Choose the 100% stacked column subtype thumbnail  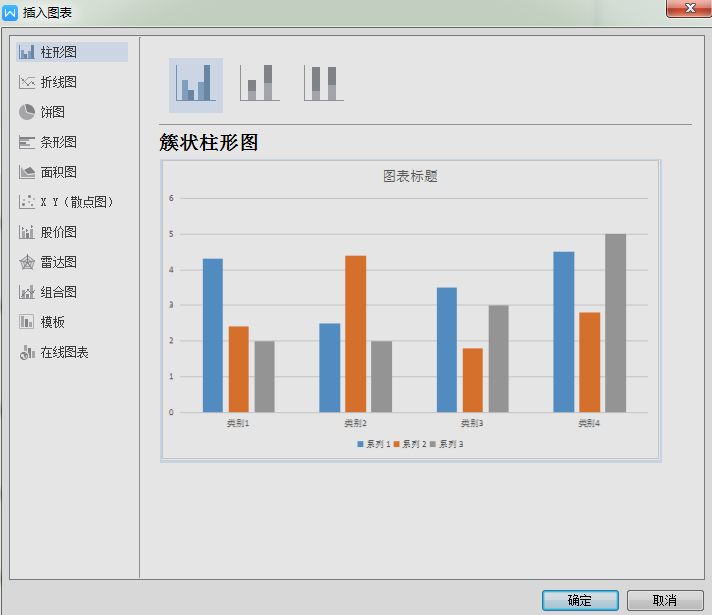pos(324,83)
